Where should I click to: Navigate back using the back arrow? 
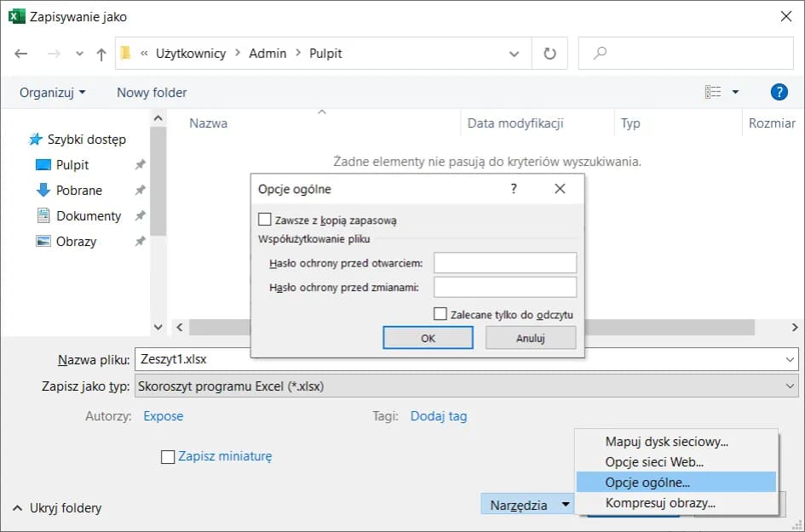[x=20, y=53]
